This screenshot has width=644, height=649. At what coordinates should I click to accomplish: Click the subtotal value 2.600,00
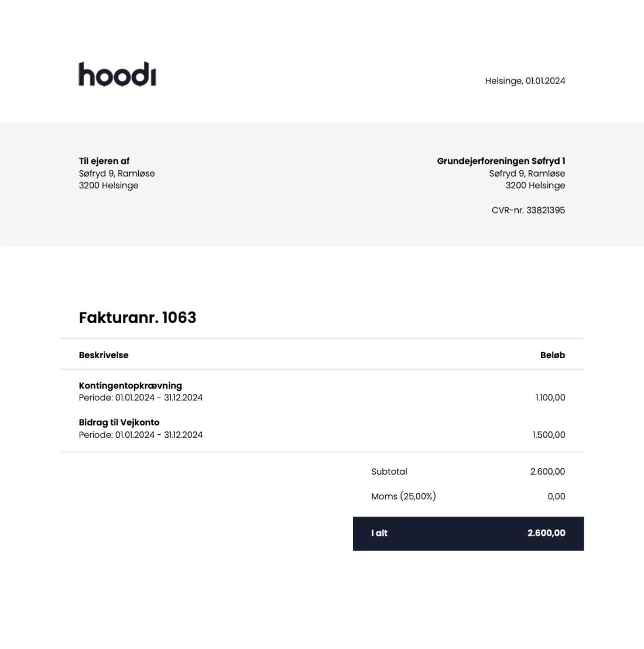coord(547,472)
